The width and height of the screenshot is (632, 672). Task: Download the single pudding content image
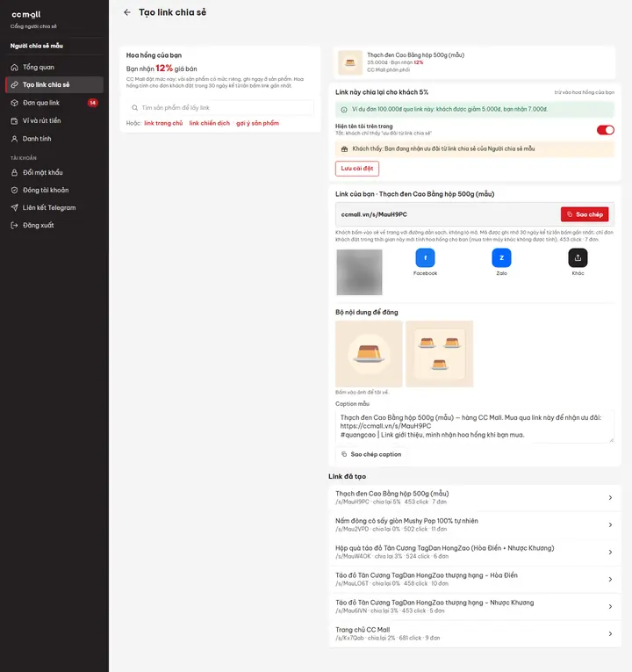point(369,354)
